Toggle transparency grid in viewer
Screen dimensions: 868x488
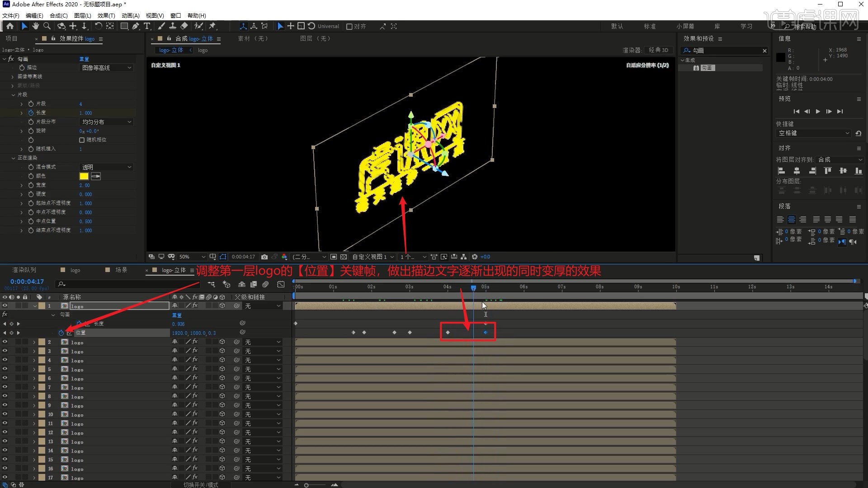pyautogui.click(x=344, y=257)
